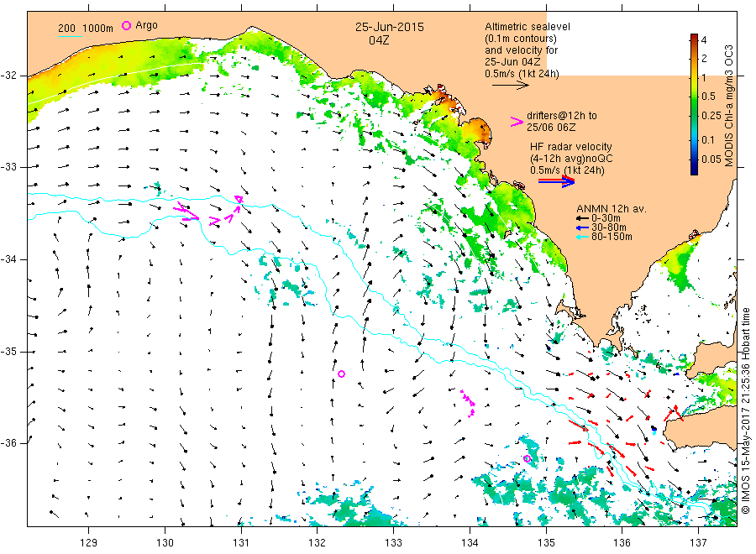Click the (0.1m contours) text
This screenshot has height=554, width=756.
(x=521, y=39)
